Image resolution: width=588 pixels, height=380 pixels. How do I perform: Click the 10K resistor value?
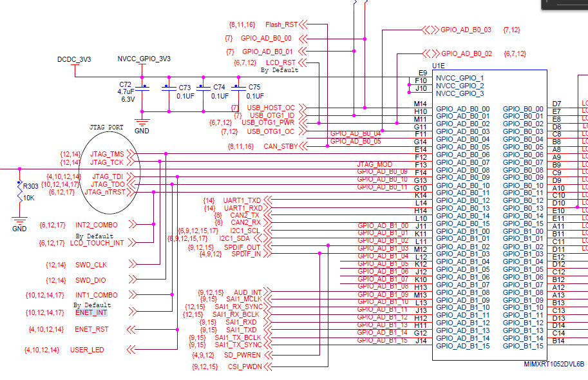29,198
